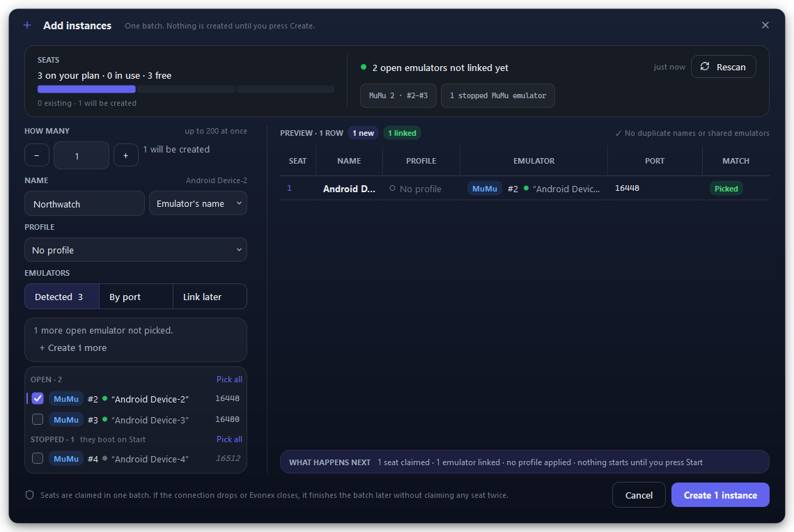Click the 1 linked badge in preview header

pyautogui.click(x=402, y=133)
